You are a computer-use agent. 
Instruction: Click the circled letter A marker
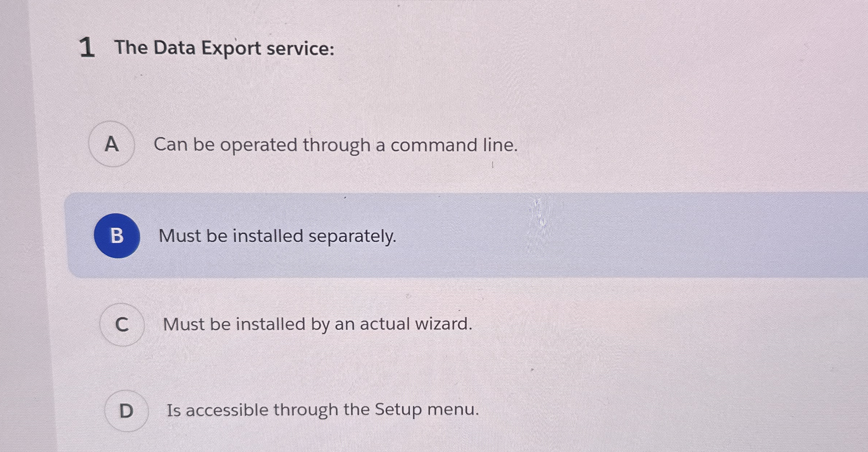(112, 144)
